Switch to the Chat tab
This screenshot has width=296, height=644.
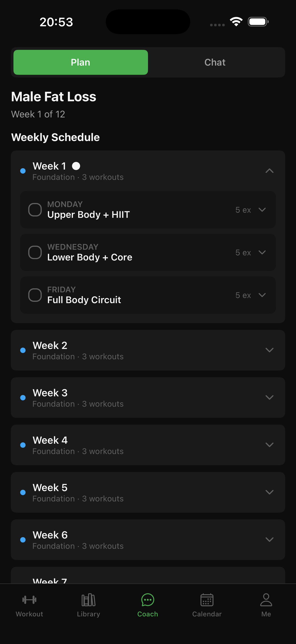pyautogui.click(x=215, y=62)
